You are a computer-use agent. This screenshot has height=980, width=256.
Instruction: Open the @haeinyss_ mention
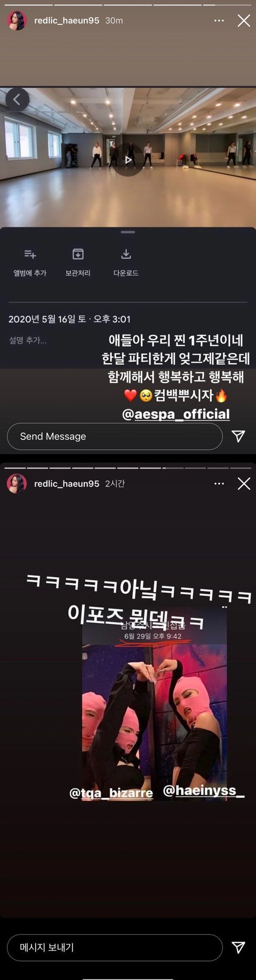[203, 790]
